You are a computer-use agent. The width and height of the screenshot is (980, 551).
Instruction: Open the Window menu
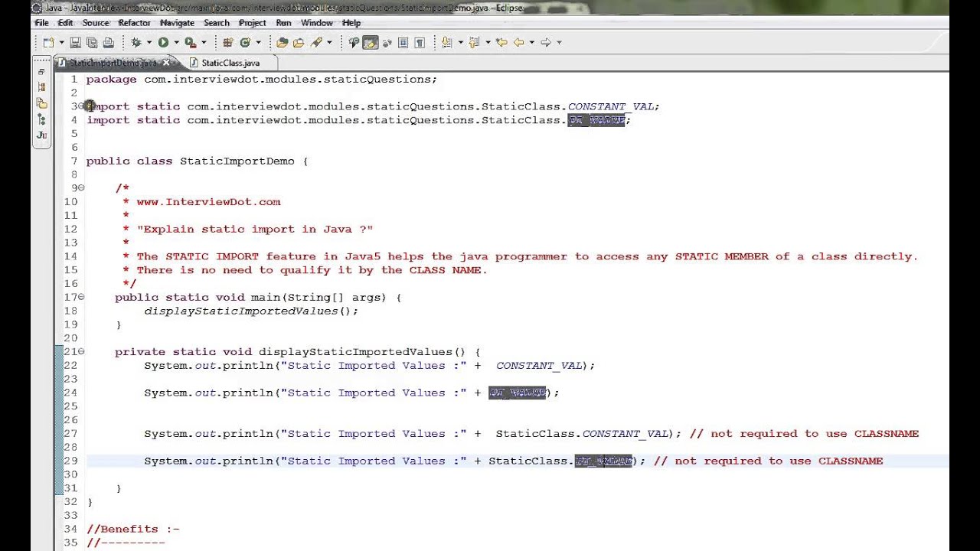[x=317, y=23]
